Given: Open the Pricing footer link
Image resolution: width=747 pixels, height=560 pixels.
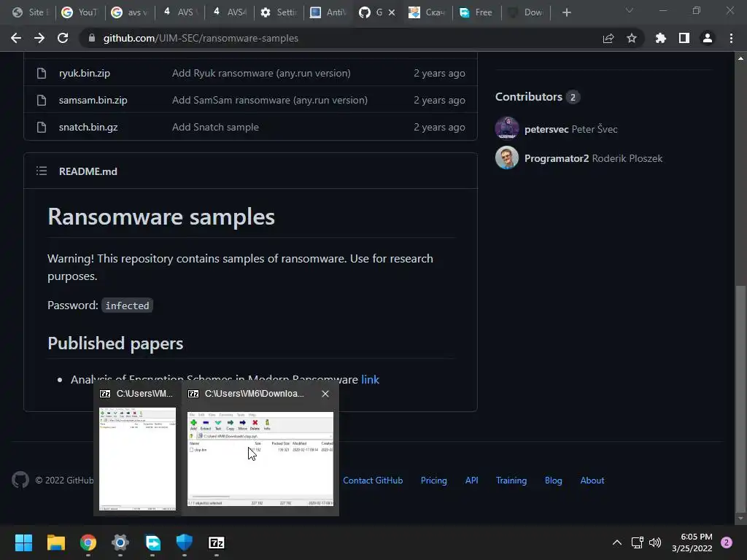Looking at the screenshot, I should pyautogui.click(x=433, y=481).
